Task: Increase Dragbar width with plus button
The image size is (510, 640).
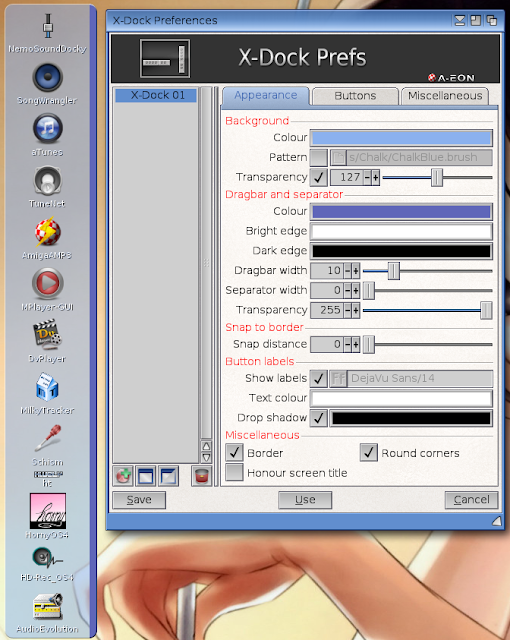Action: 356,271
